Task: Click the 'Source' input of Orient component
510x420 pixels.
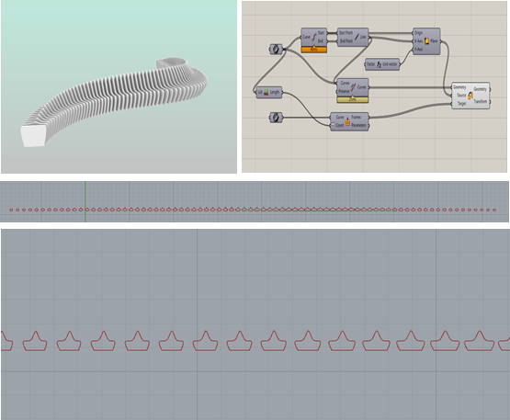Action: pos(461,96)
